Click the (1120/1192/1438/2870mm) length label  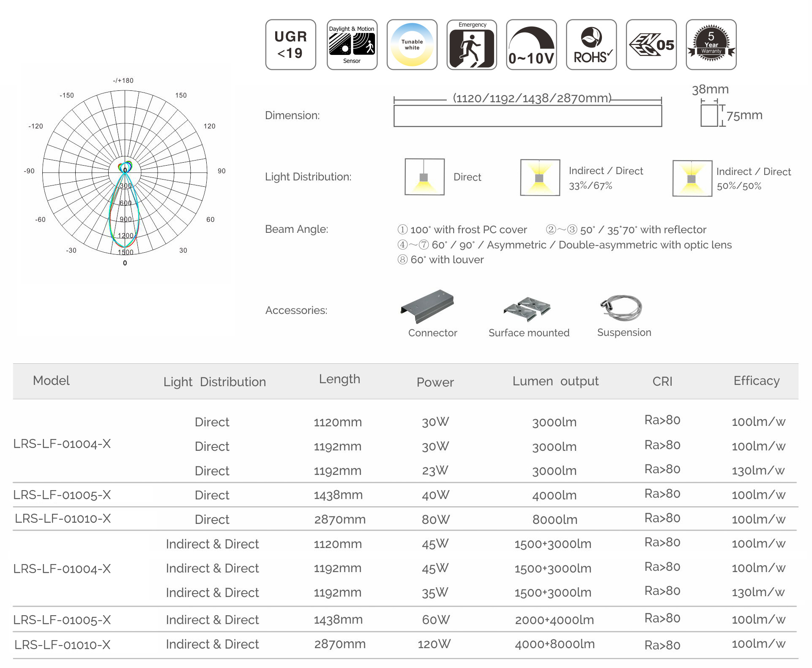(x=532, y=98)
